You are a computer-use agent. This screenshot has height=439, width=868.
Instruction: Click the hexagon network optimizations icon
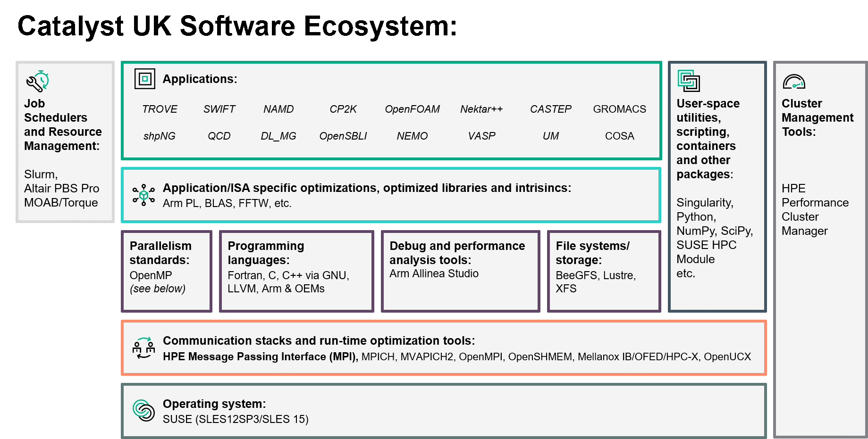pyautogui.click(x=144, y=195)
